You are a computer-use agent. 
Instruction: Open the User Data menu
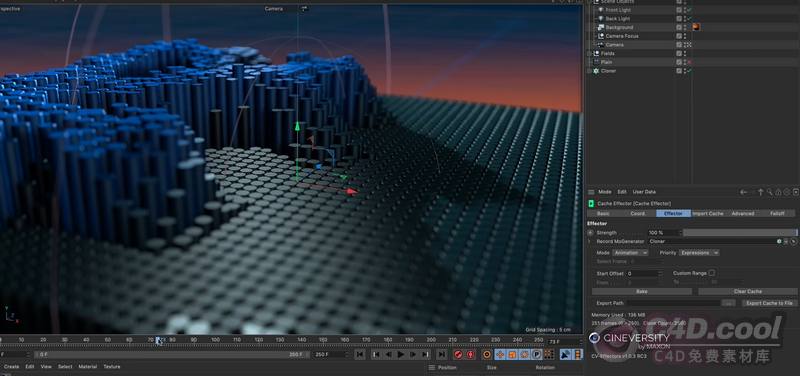(x=644, y=192)
